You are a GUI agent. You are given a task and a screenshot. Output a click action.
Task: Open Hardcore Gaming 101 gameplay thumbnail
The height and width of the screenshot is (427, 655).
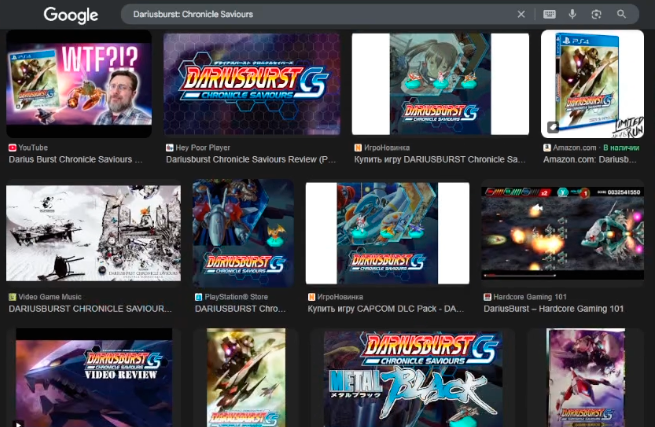(x=562, y=233)
